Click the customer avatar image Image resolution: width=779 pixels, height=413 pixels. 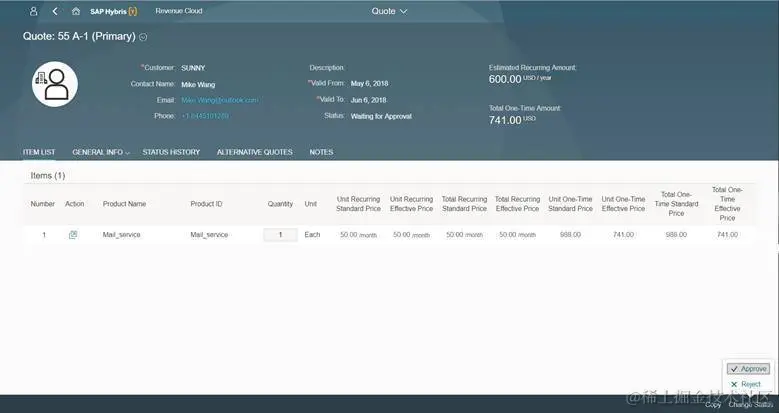55,84
